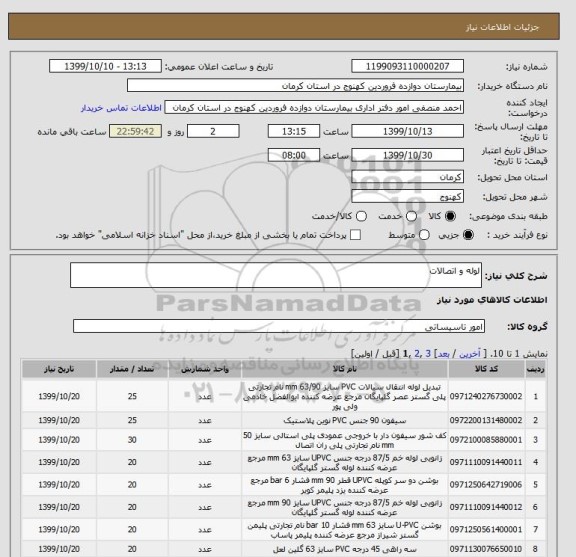Click quantity 30 in row 3
Viewport: 576px width, 557px height.
132,440
